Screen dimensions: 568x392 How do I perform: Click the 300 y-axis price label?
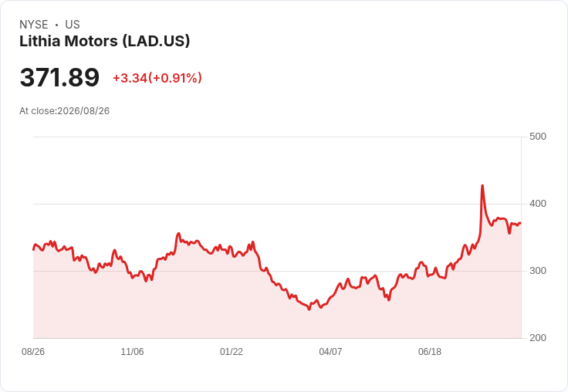[538, 271]
